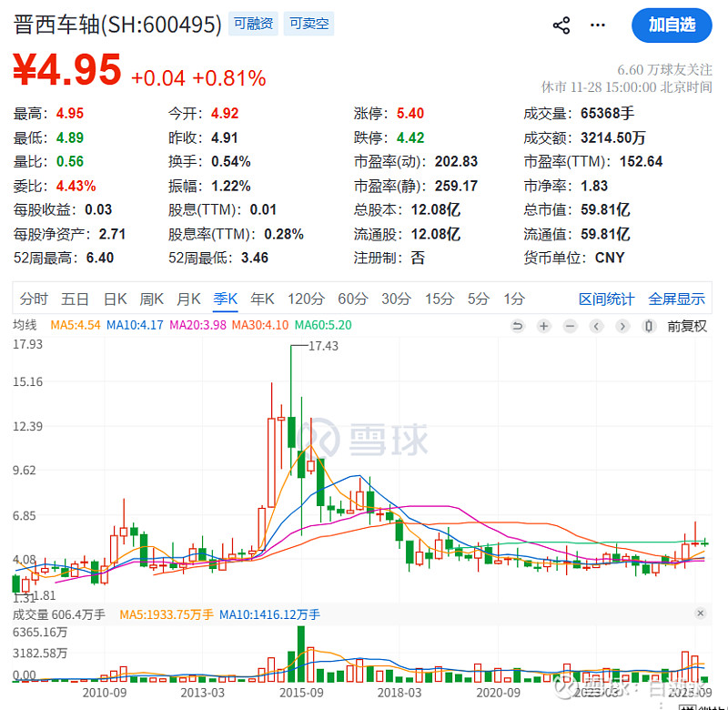The image size is (728, 710).
Task: Zoom out chart with minus icon
Action: coord(570,326)
